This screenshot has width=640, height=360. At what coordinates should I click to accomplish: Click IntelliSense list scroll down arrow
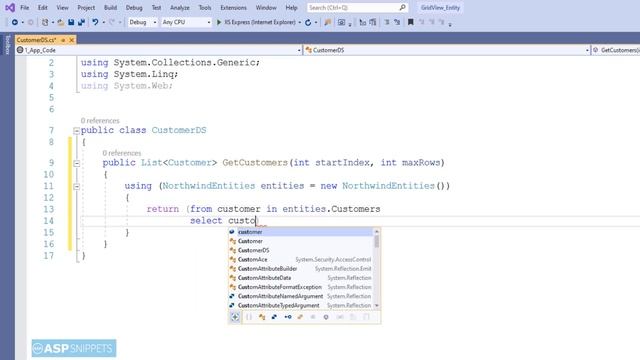(376, 305)
